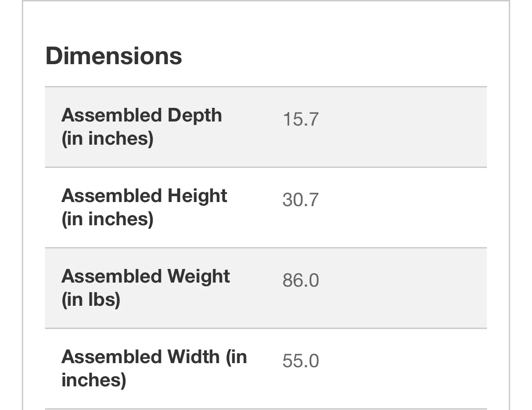Click the 86.0 weight value
The width and height of the screenshot is (532, 410).
click(301, 280)
